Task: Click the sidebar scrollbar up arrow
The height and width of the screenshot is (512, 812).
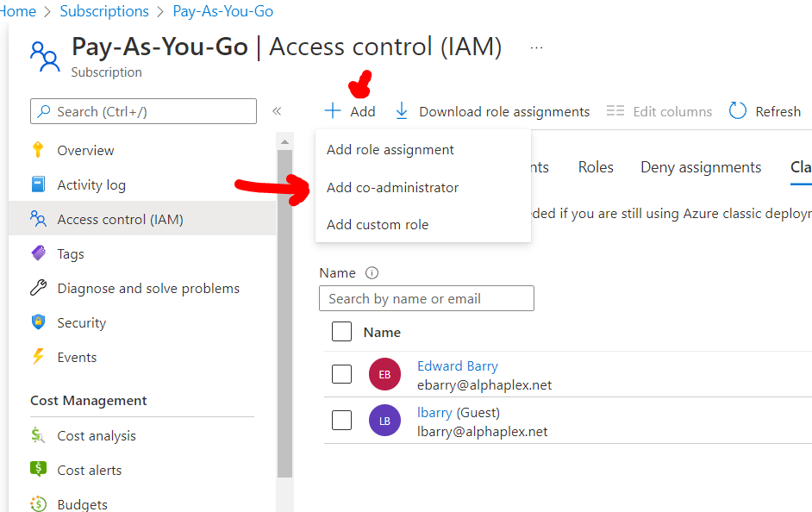Action: tap(284, 141)
